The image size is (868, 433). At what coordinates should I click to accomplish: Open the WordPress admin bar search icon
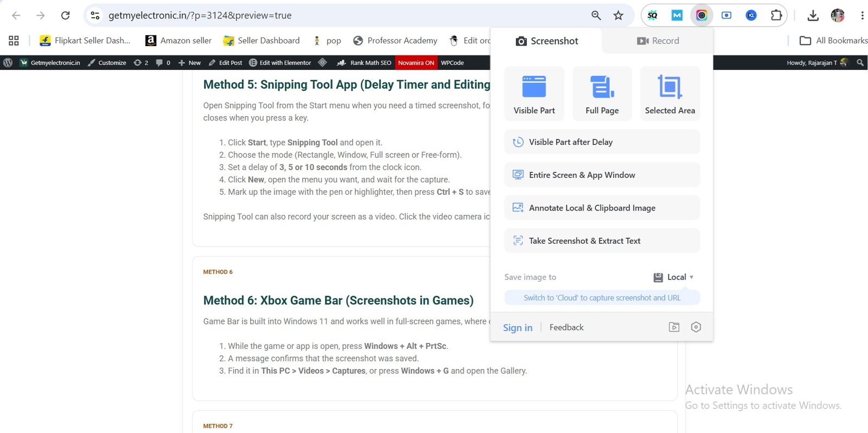tap(860, 63)
